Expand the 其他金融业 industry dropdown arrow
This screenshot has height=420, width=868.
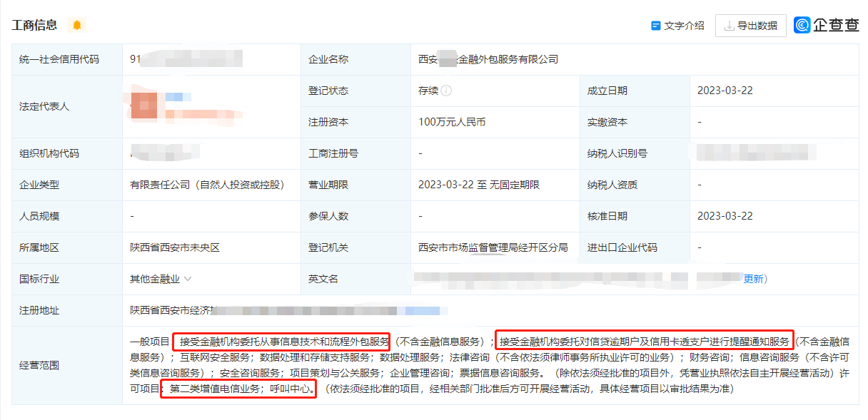188,280
